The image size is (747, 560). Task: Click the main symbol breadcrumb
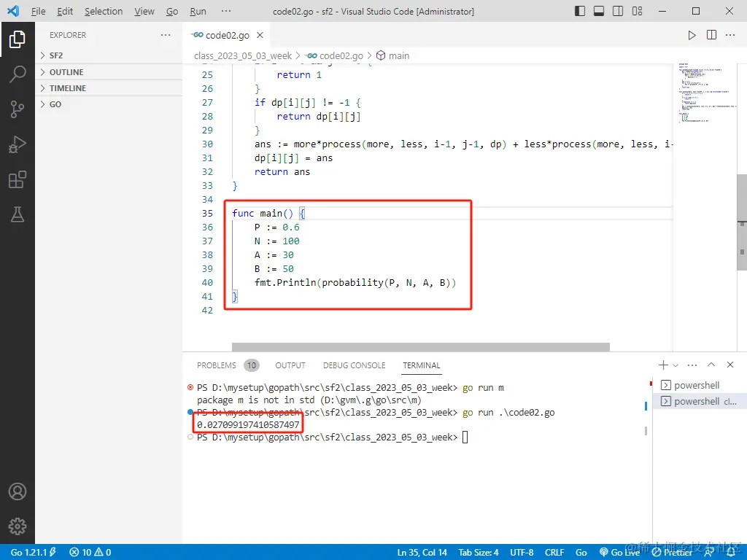[x=393, y=55]
